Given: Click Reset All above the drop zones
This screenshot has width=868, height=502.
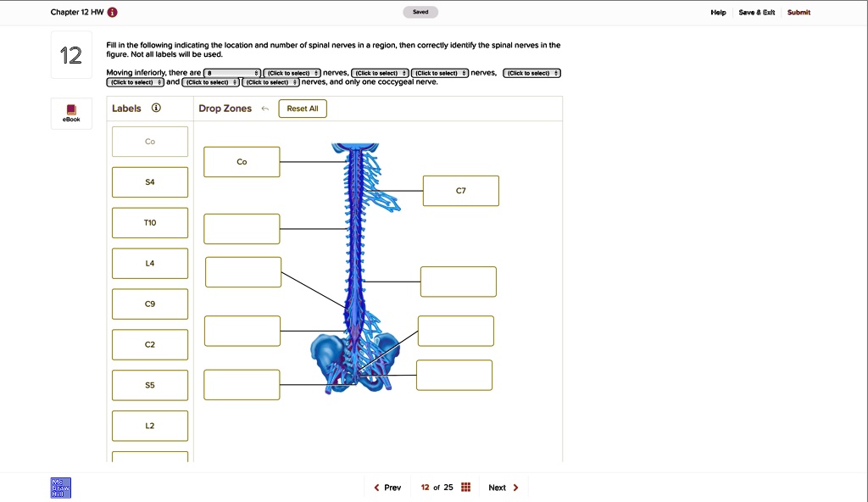Looking at the screenshot, I should point(302,108).
